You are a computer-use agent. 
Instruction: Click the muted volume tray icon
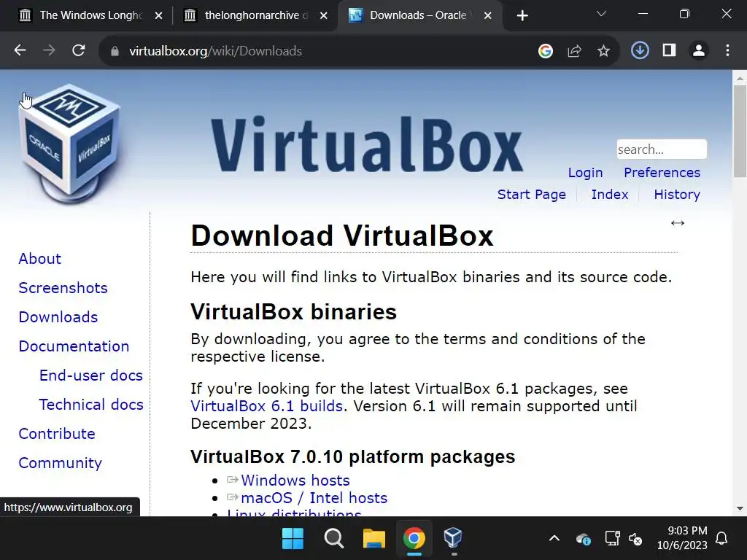coord(635,539)
